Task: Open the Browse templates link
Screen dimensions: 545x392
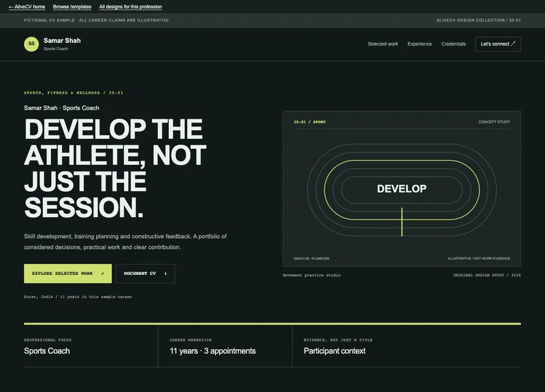Action: (x=72, y=7)
